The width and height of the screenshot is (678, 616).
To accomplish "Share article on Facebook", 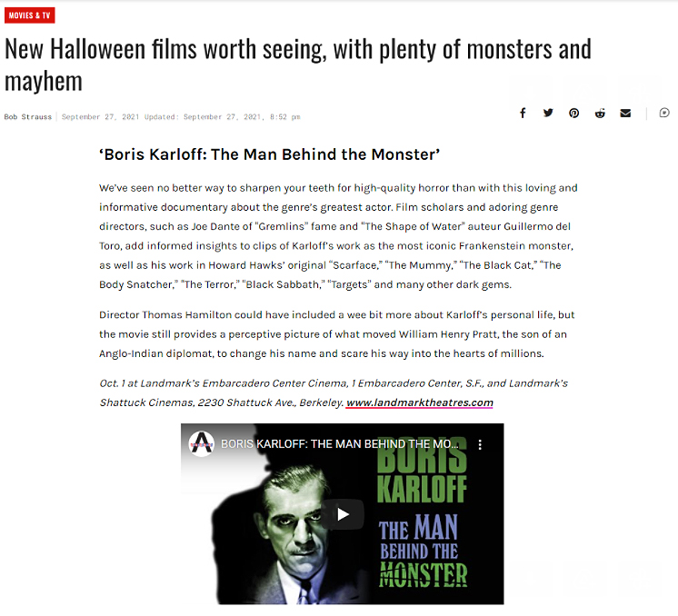I will point(523,114).
